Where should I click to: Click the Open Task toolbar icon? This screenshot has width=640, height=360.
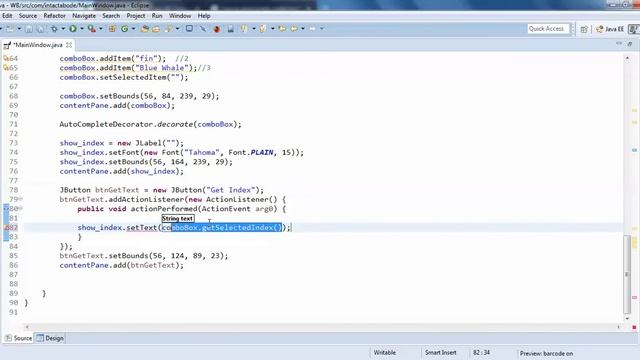(x=156, y=29)
